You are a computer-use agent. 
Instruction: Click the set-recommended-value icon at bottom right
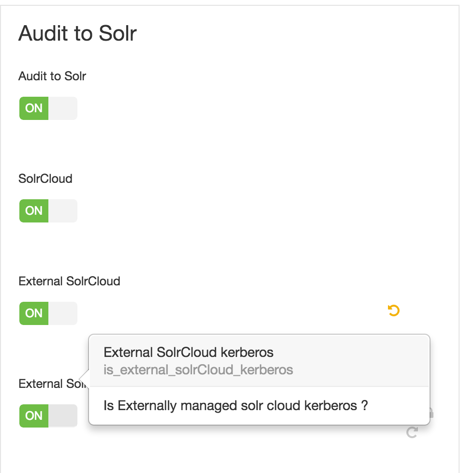(411, 433)
